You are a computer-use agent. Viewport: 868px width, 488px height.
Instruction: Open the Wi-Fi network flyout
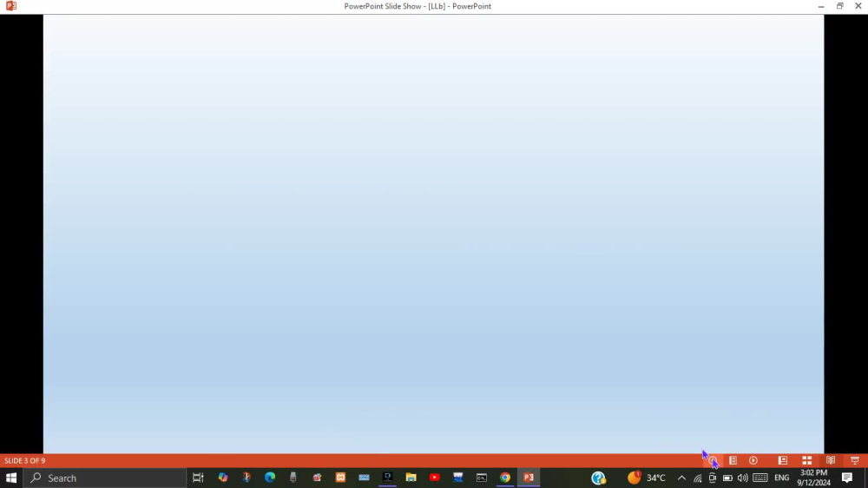click(698, 478)
